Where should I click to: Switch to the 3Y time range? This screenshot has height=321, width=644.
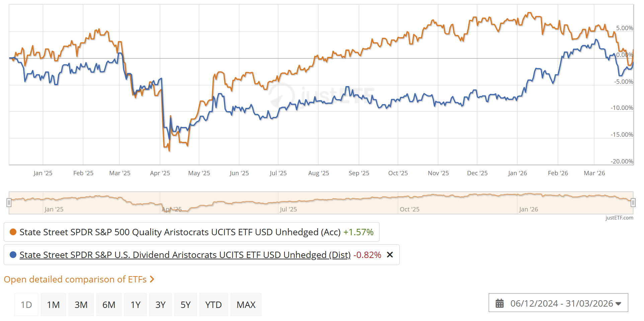point(160,305)
